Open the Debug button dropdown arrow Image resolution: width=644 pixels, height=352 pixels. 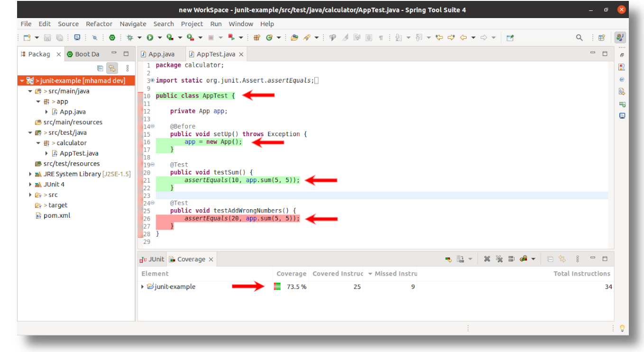tap(139, 37)
